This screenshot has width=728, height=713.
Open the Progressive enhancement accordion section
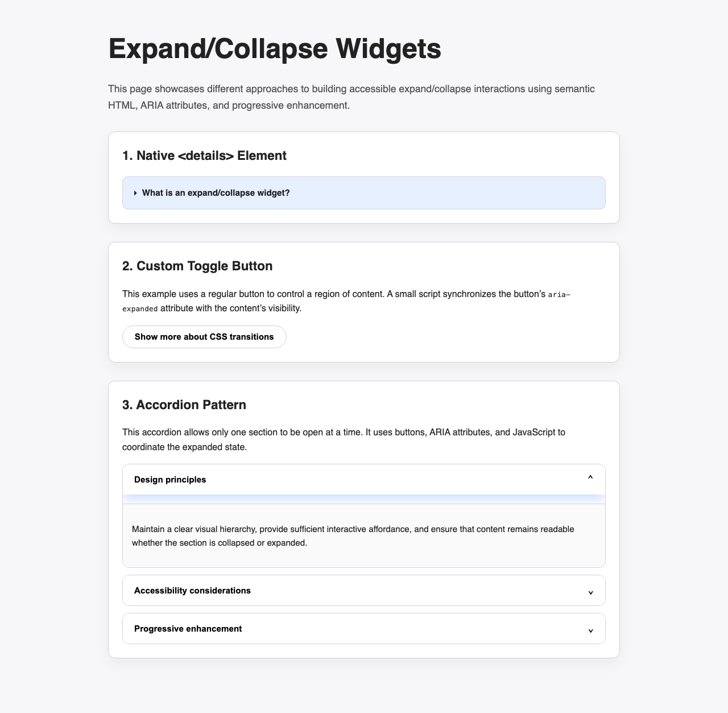(x=188, y=629)
